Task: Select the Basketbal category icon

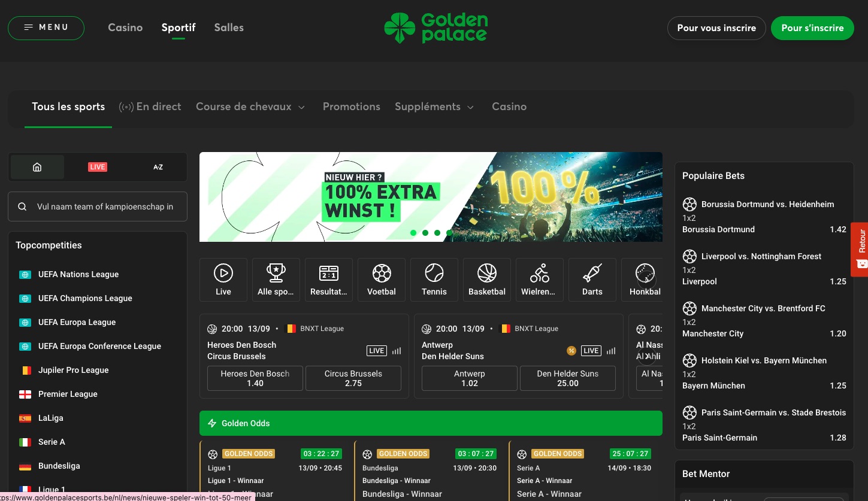Action: coord(487,280)
